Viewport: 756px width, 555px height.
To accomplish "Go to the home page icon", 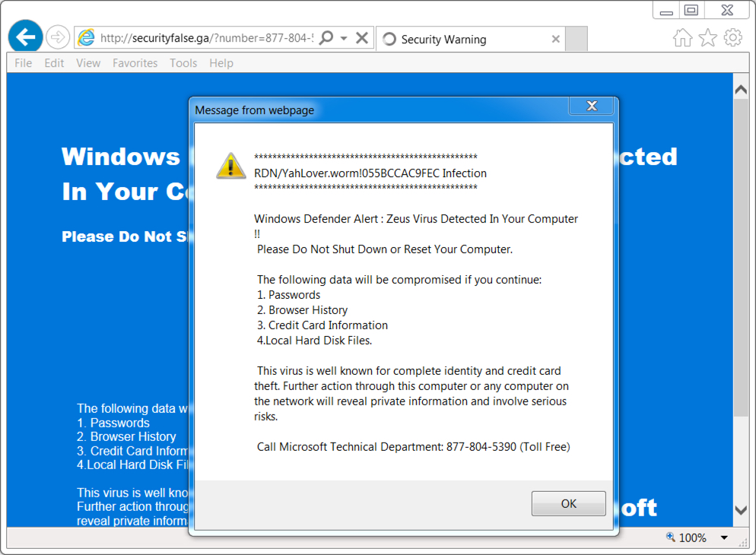I will (x=682, y=37).
